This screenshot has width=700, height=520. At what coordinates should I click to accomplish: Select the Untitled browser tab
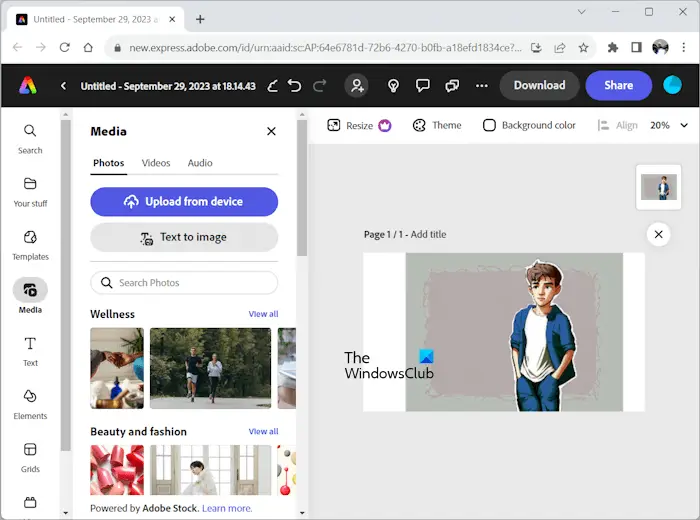point(96,19)
